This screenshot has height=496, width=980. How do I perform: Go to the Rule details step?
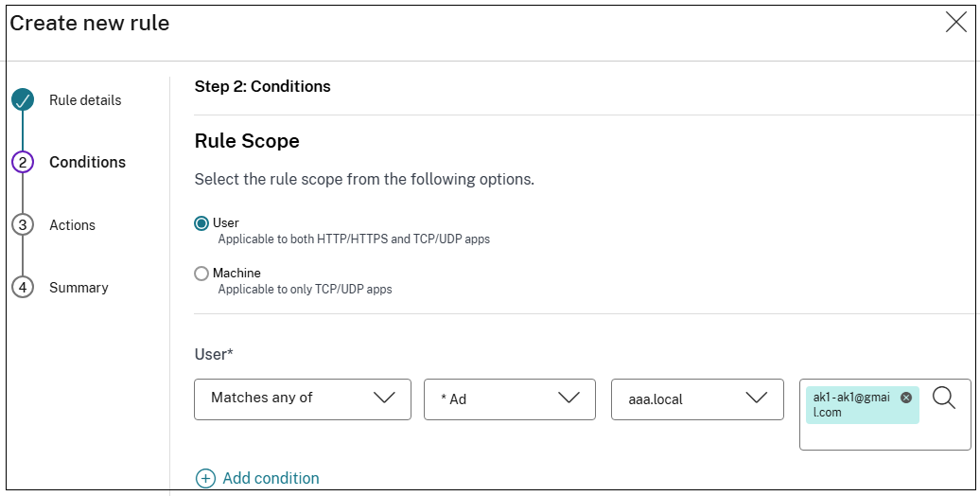[85, 100]
